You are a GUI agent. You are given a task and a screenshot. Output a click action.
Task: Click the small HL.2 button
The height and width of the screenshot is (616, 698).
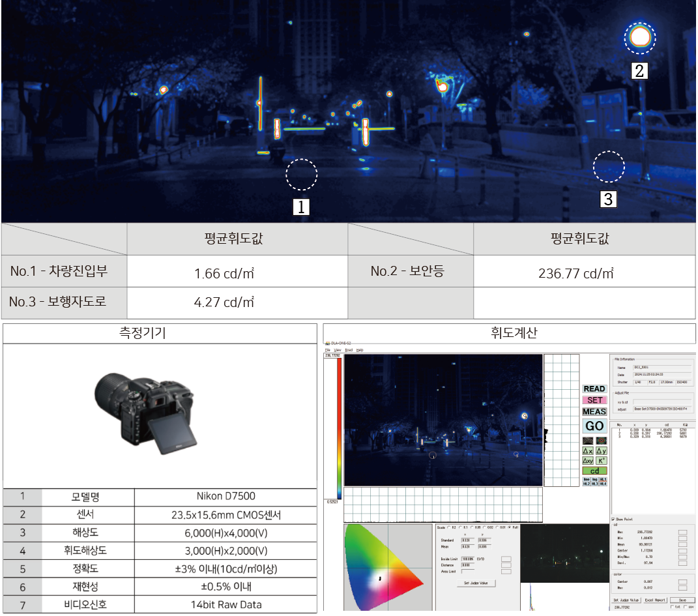point(587,484)
